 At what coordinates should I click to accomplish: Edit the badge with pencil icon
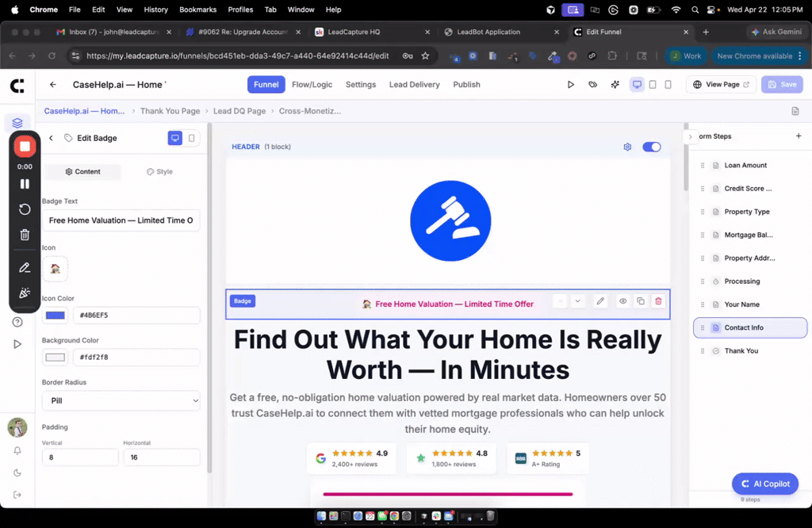tap(600, 300)
